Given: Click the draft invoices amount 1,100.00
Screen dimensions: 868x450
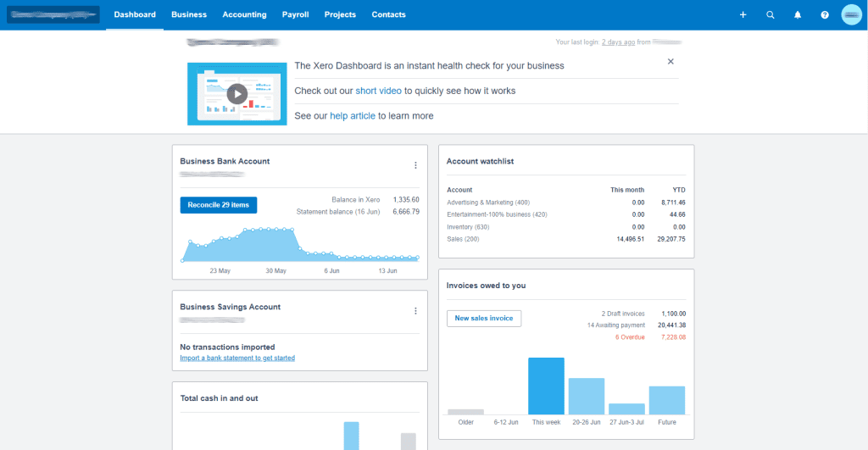Looking at the screenshot, I should 674,314.
